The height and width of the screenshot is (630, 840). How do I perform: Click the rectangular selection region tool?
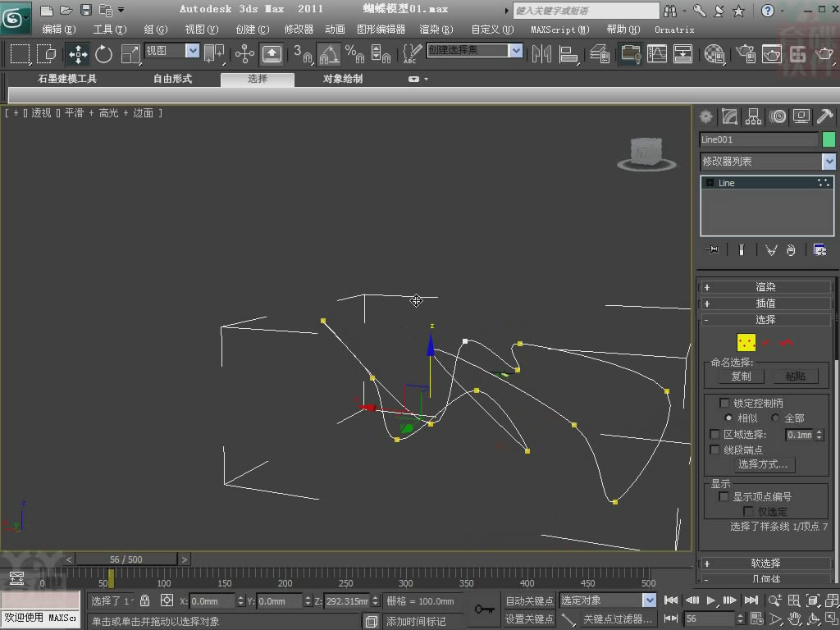(20, 54)
